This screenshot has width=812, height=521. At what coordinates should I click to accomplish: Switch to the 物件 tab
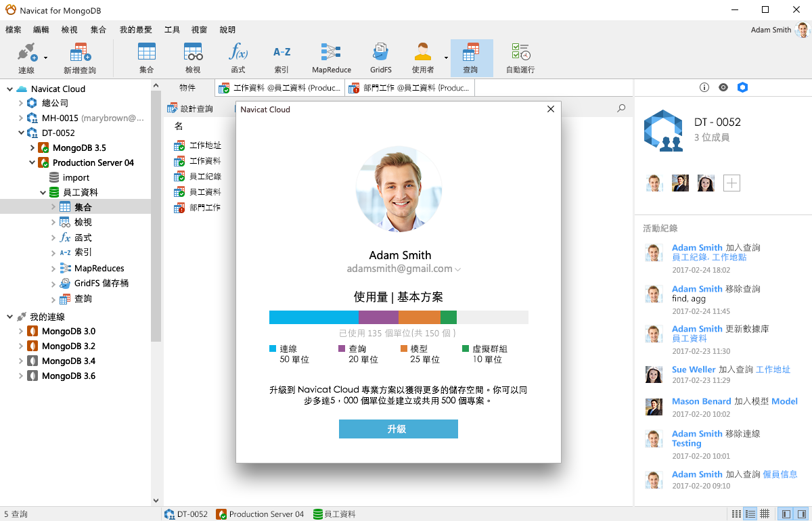(187, 88)
